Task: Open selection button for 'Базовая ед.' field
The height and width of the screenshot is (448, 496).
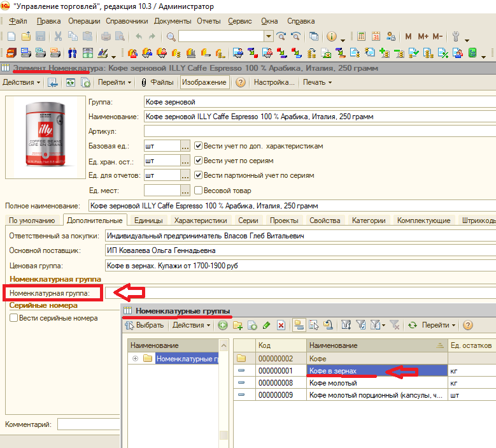Action: [x=185, y=147]
